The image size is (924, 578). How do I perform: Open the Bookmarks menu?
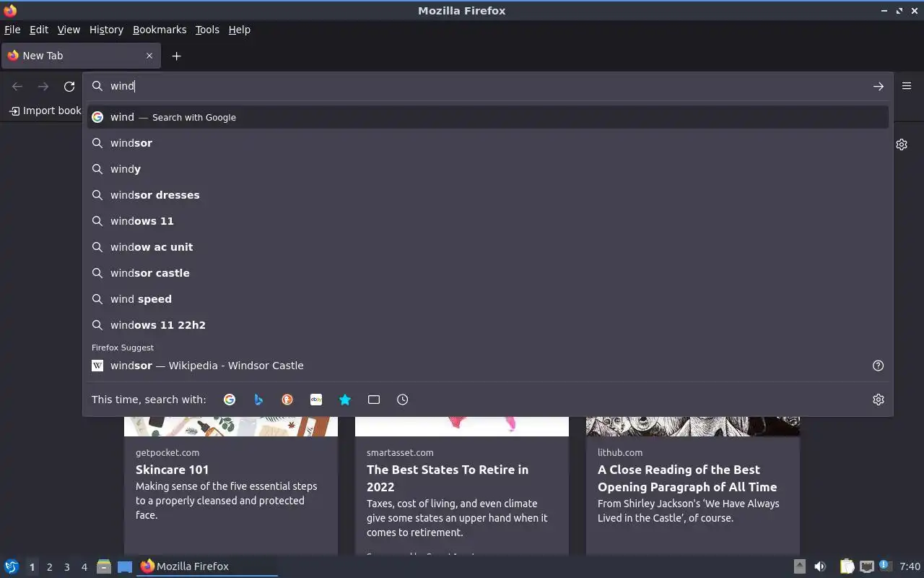click(160, 30)
